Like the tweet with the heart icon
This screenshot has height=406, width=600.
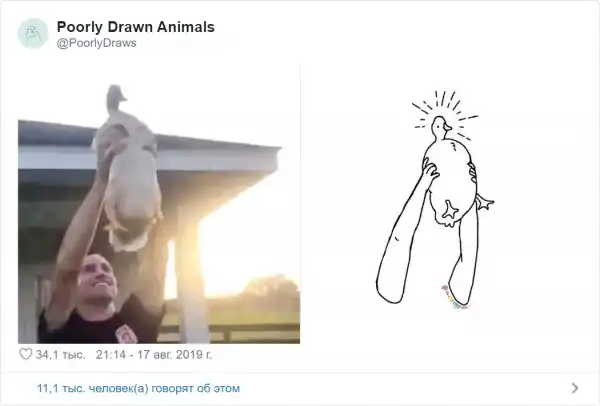[x=26, y=354]
